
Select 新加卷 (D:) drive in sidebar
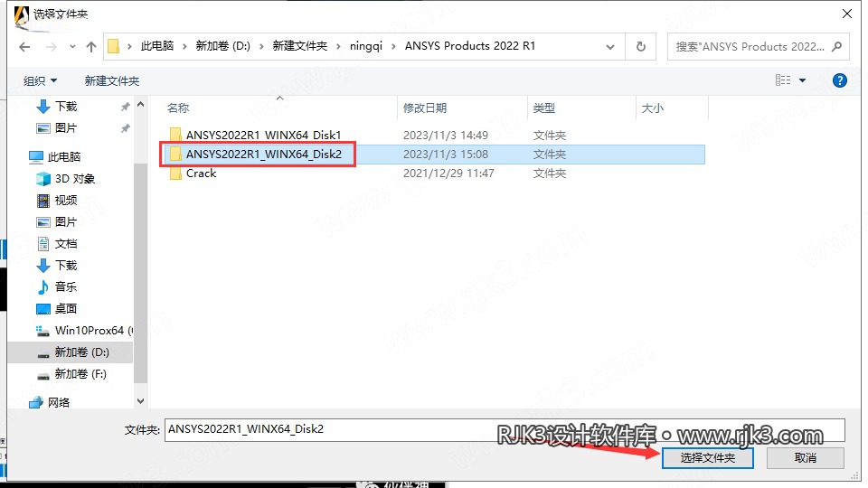[x=81, y=352]
